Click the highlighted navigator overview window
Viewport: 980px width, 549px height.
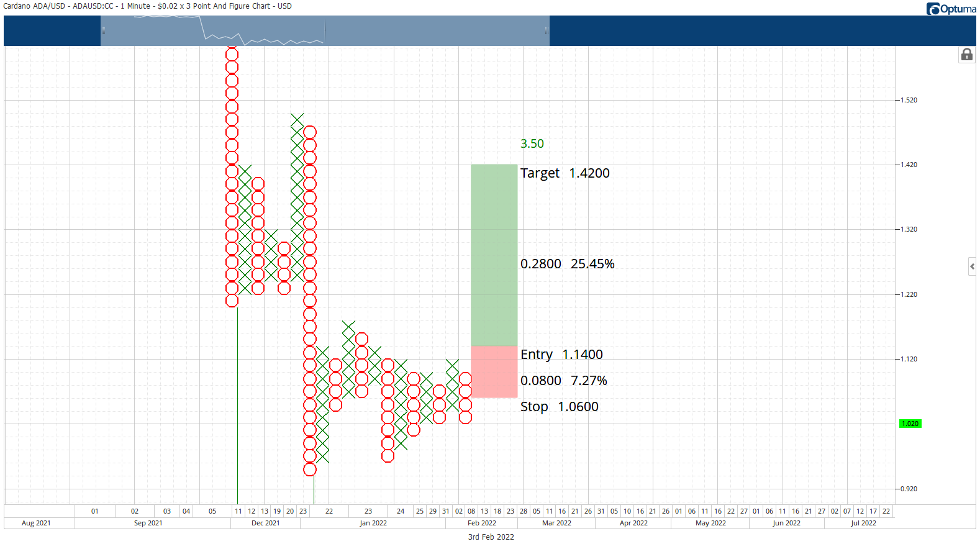[325, 30]
